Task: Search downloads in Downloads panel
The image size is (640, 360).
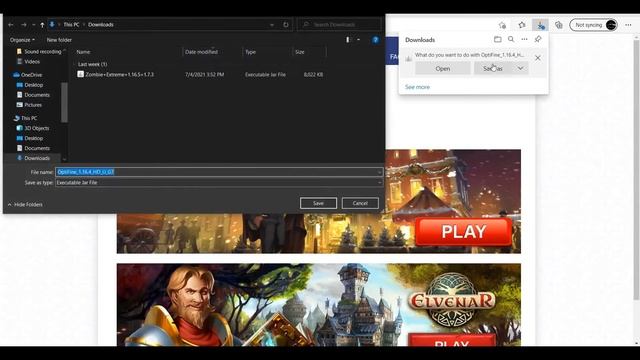Action: click(511, 40)
